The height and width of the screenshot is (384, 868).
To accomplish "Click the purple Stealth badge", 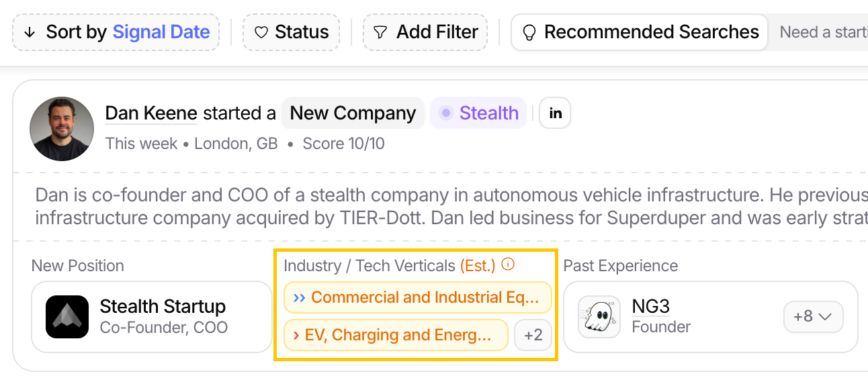I will [478, 113].
